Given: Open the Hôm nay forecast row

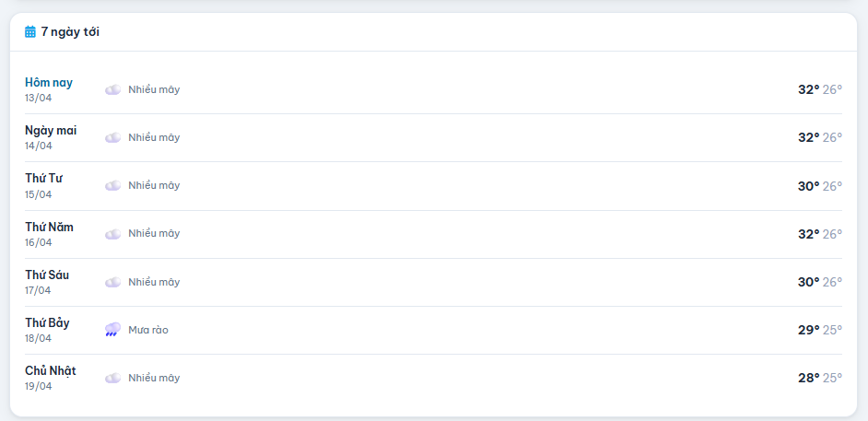Looking at the screenshot, I should pyautogui.click(x=433, y=89).
